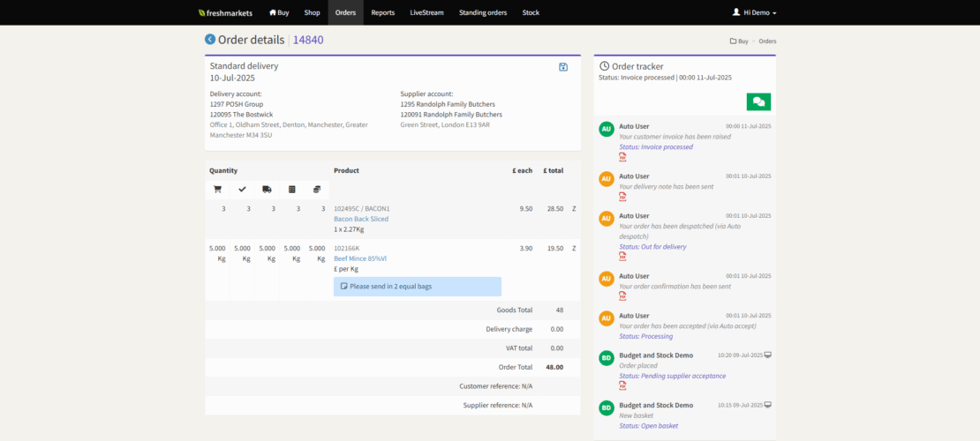
Task: Click the back arrow beside Order details
Action: [210, 40]
